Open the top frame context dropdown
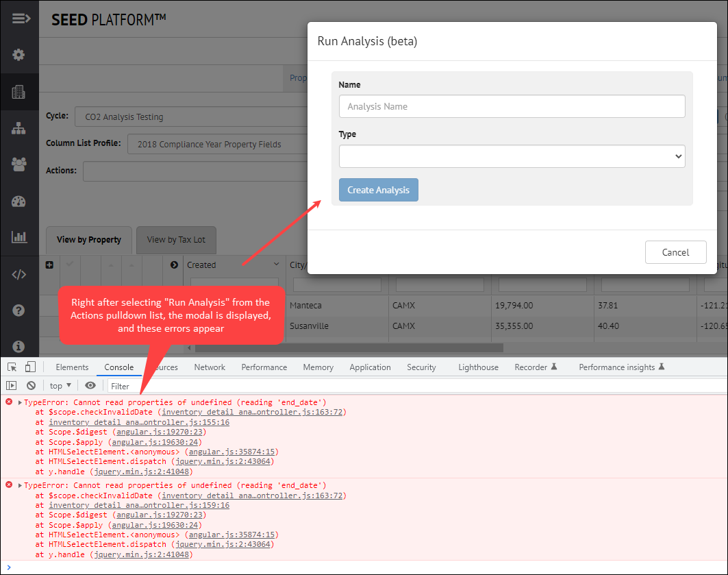The height and width of the screenshot is (575, 728). tap(60, 385)
